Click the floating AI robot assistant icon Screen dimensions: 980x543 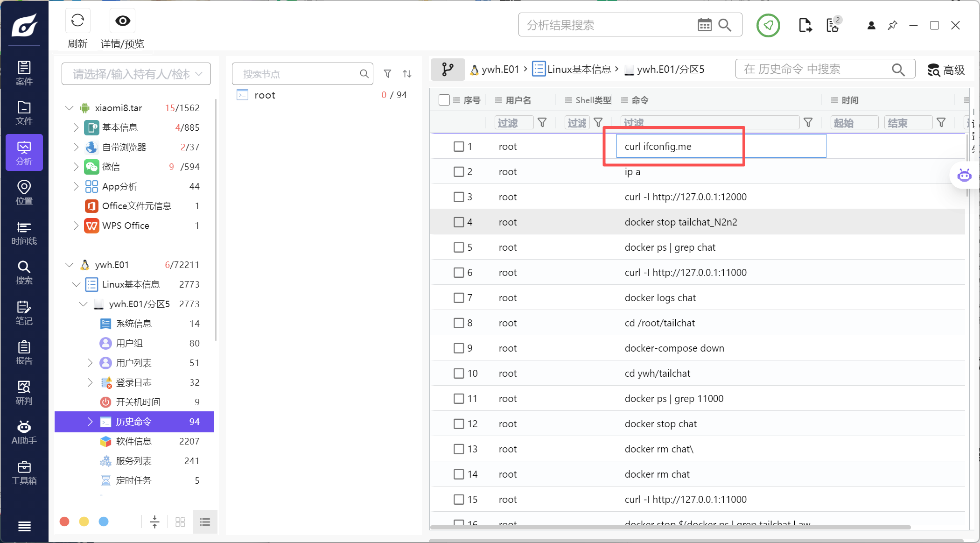(x=964, y=176)
